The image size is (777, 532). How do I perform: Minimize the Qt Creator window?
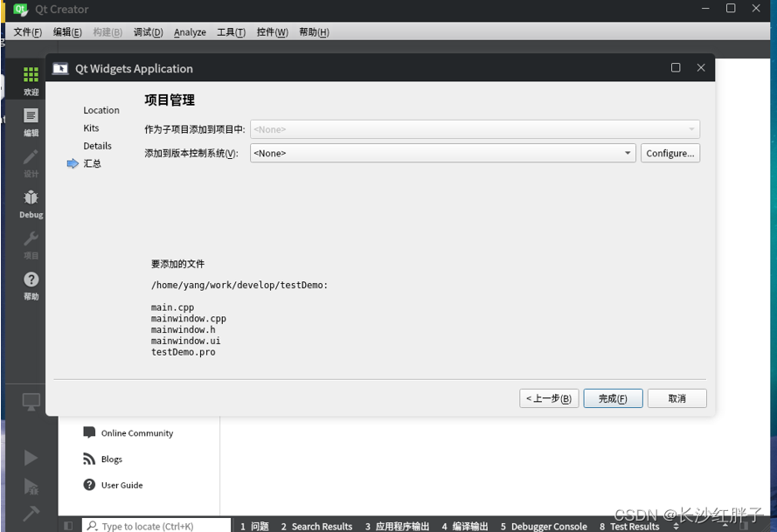(x=705, y=9)
